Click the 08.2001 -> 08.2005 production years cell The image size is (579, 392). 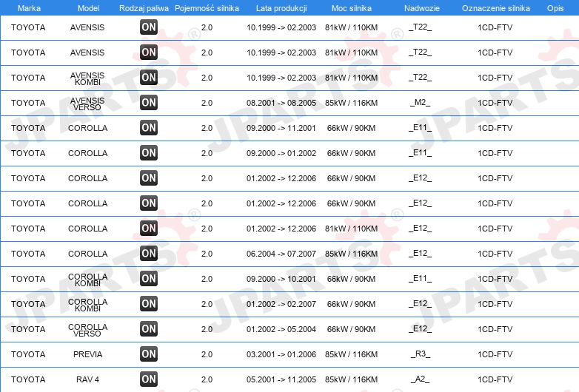[281, 103]
